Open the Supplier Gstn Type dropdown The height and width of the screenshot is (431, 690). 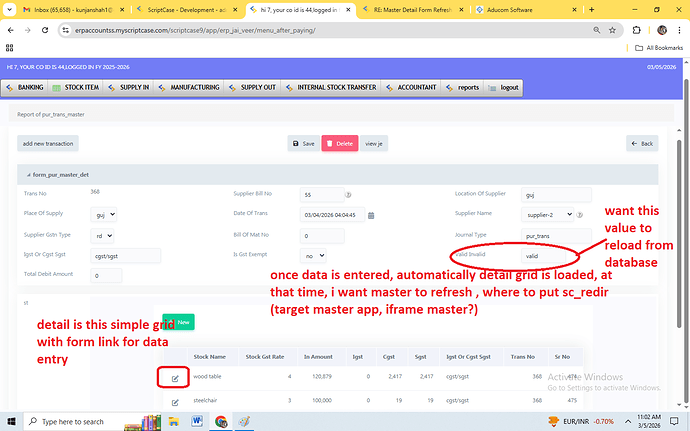(x=102, y=235)
